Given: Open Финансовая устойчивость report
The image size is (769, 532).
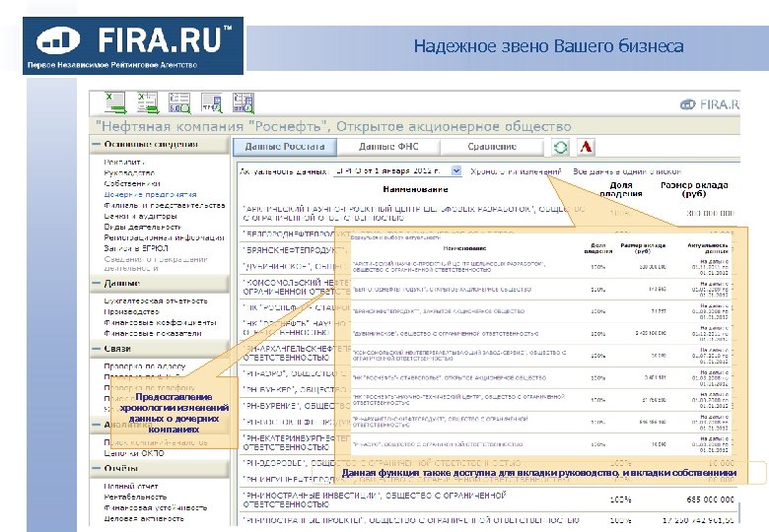Looking at the screenshot, I should click(156, 507).
